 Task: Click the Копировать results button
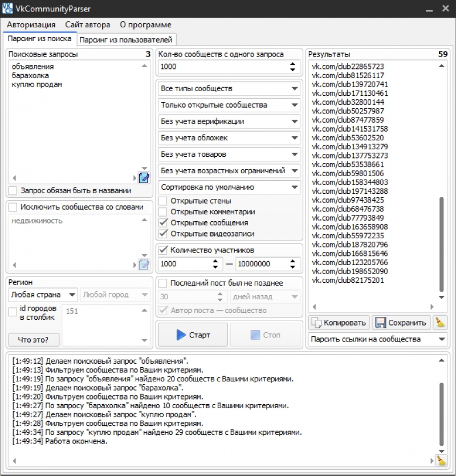click(x=339, y=323)
